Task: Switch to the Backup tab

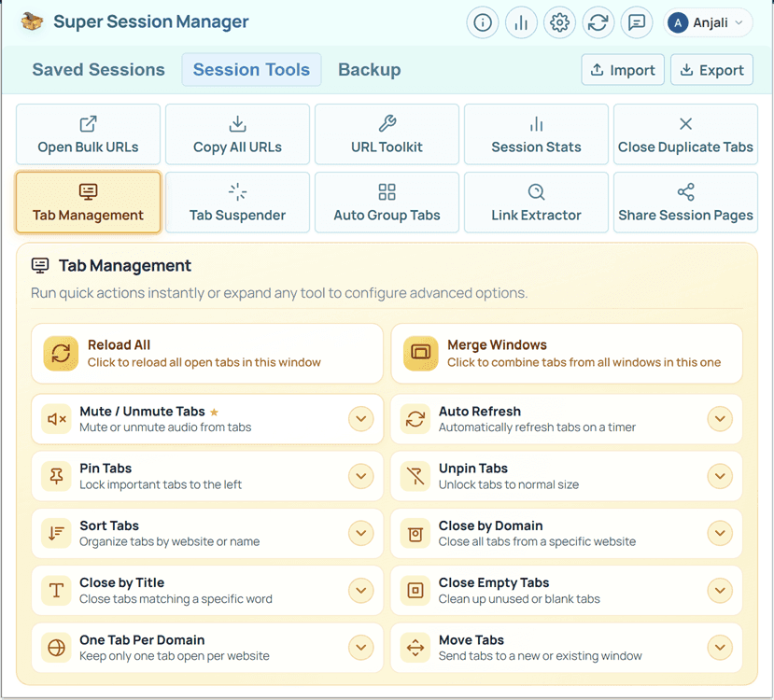Action: click(369, 70)
